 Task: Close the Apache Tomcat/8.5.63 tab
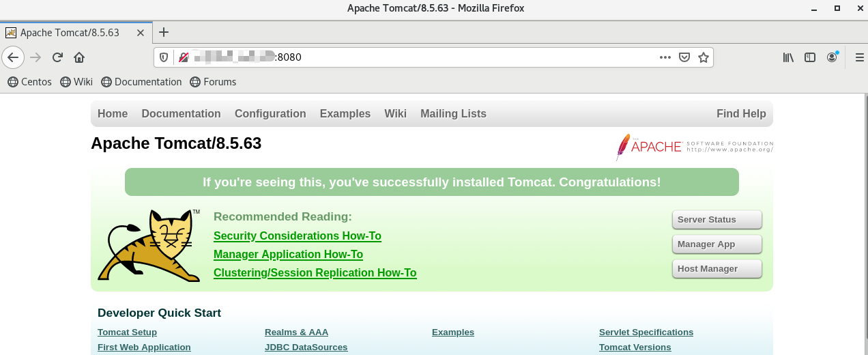point(141,32)
